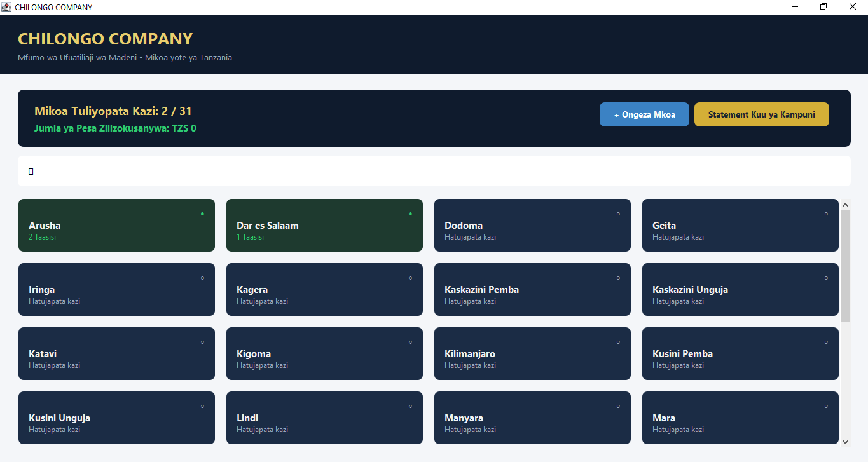
Task: Open the Dar es Salaam region card
Action: point(324,225)
